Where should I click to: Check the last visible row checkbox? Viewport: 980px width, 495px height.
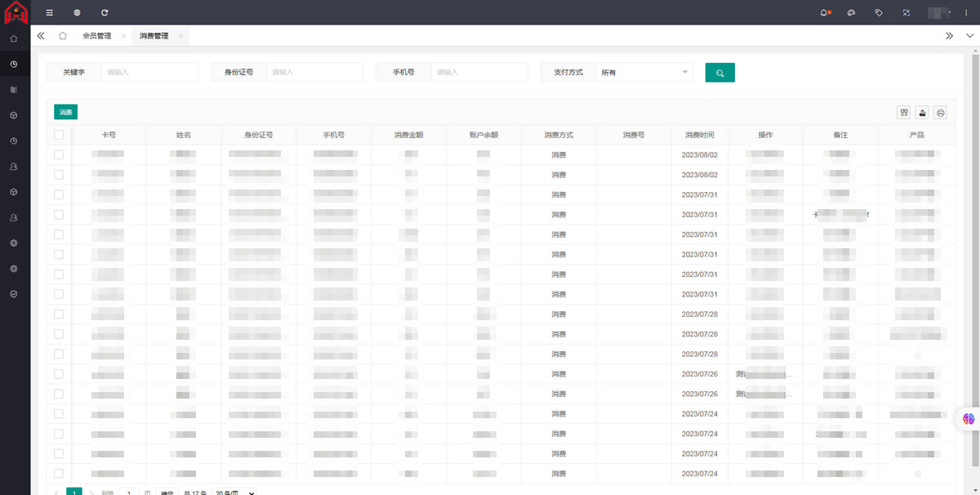pyautogui.click(x=59, y=474)
